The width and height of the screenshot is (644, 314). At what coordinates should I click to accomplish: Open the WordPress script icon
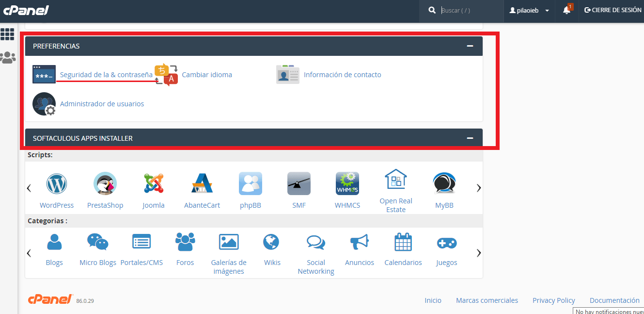57,184
